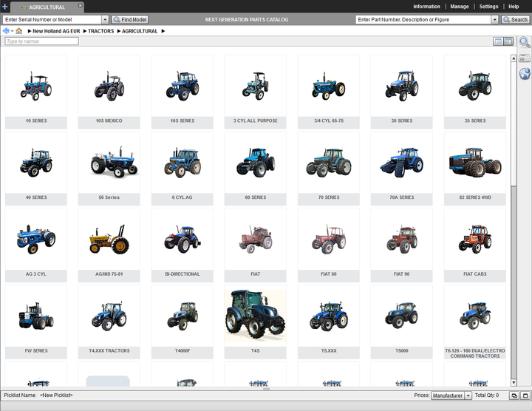
Task: Open the 10 SERIES tractor thumbnail
Action: [36, 92]
